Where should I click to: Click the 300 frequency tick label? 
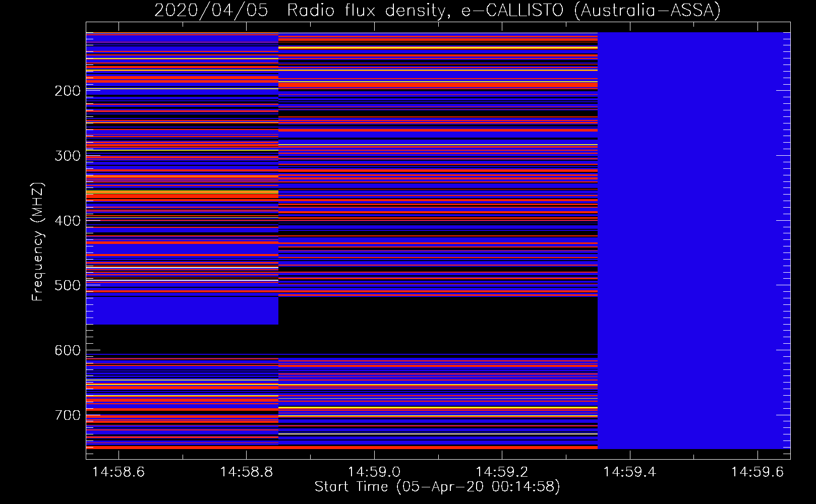[x=68, y=156]
